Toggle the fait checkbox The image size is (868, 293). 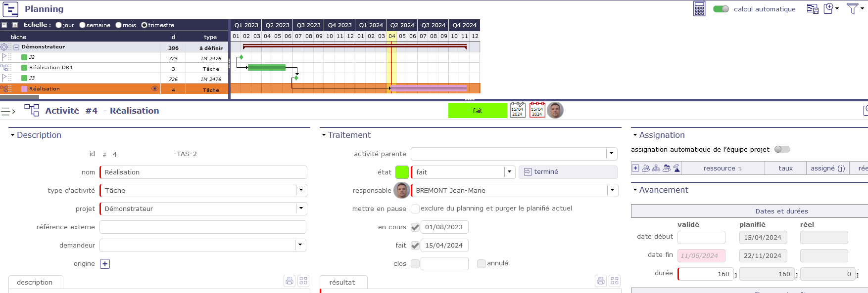(415, 246)
